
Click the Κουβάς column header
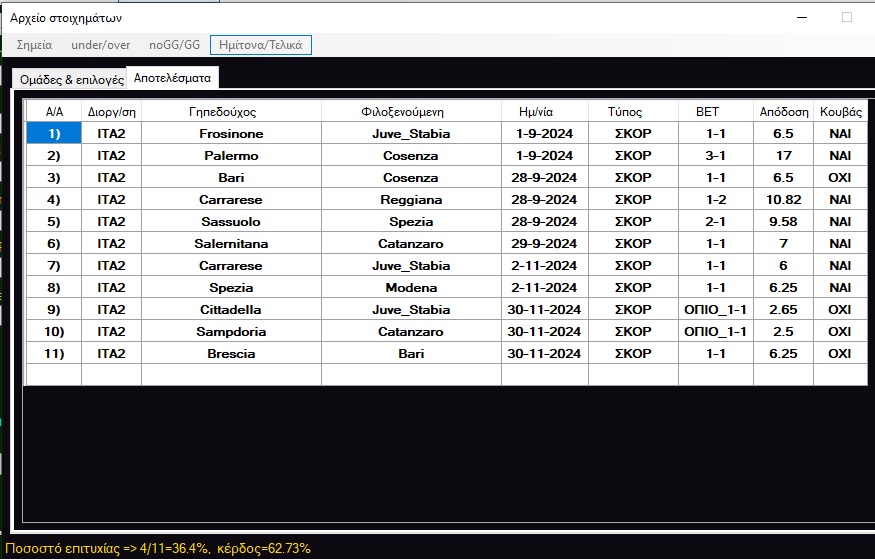click(839, 112)
